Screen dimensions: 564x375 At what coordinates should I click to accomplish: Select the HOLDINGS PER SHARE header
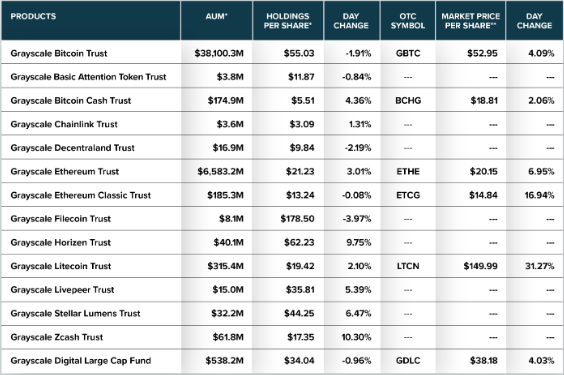point(288,21)
